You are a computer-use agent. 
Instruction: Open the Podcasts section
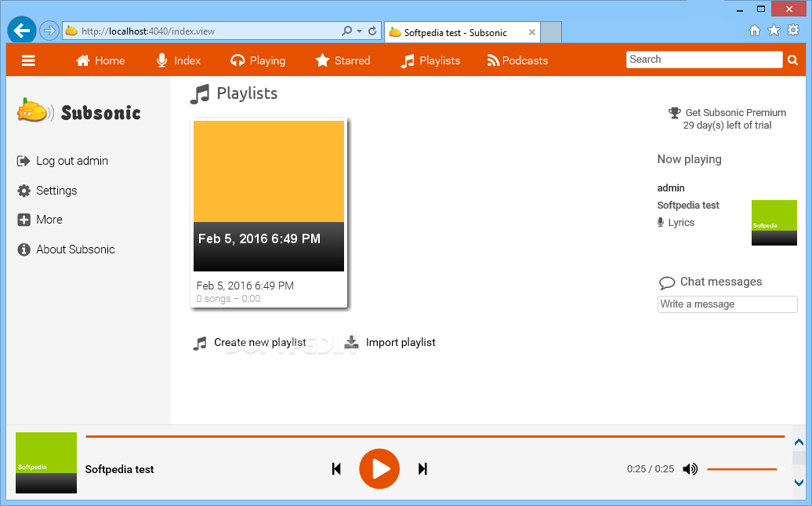pyautogui.click(x=517, y=60)
